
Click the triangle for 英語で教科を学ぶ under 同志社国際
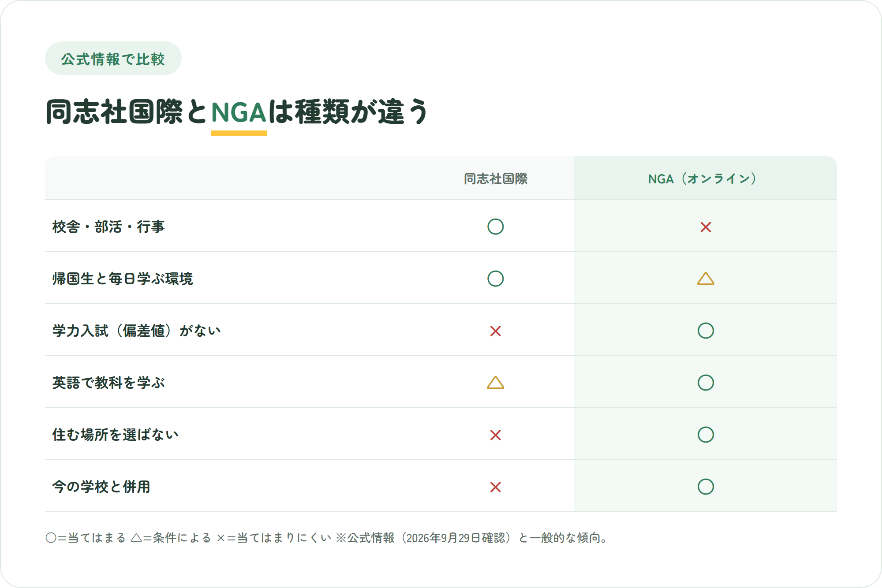495,383
